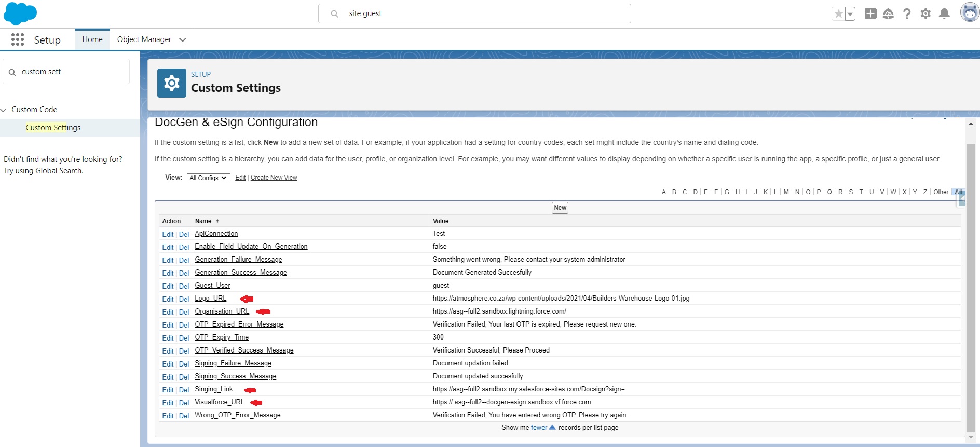
Task: Click the OTP_Expiry_Time value 300
Action: point(438,337)
